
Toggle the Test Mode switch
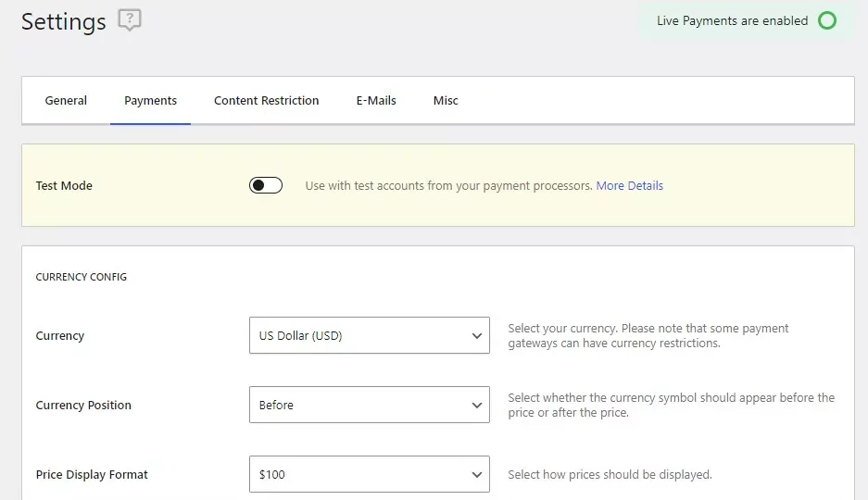click(x=266, y=185)
